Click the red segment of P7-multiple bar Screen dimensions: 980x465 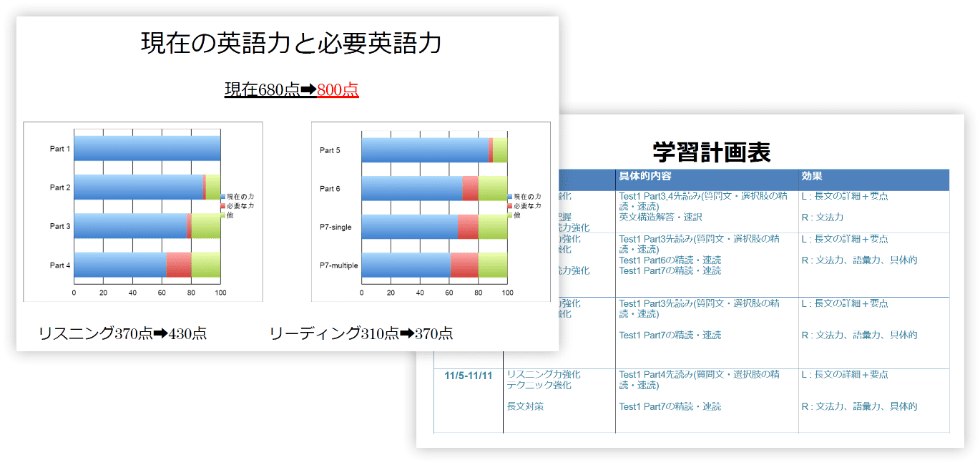tap(464, 265)
